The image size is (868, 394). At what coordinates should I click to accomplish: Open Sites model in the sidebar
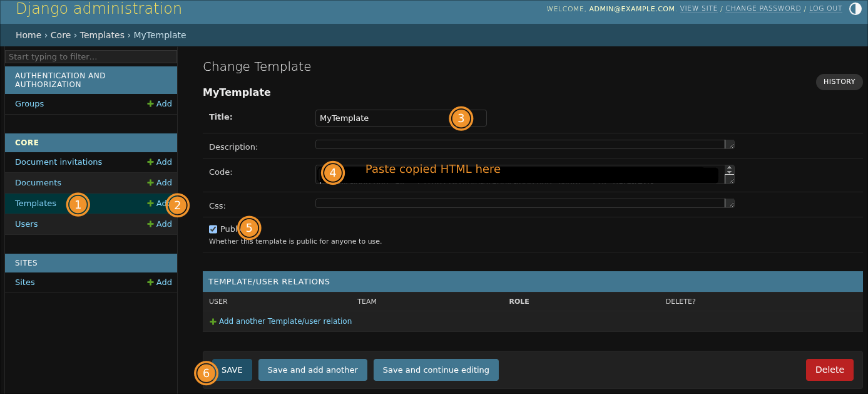click(25, 283)
